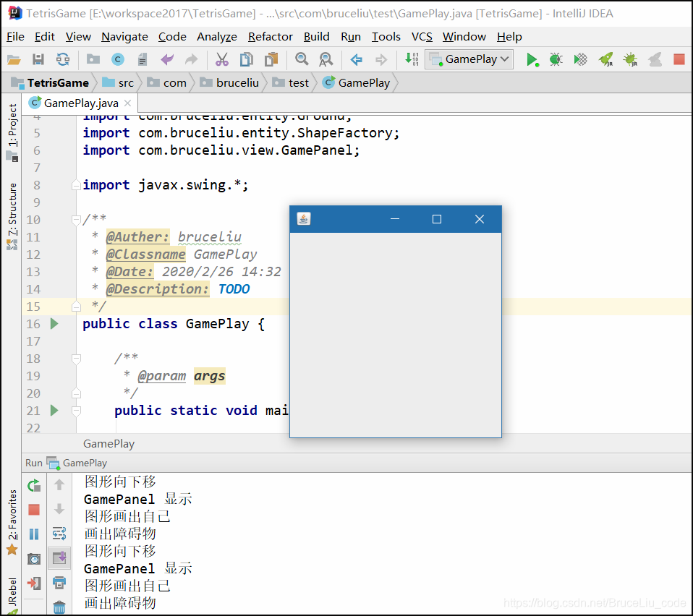Stop the program with red toolbar square
The height and width of the screenshot is (616, 693).
(x=679, y=59)
